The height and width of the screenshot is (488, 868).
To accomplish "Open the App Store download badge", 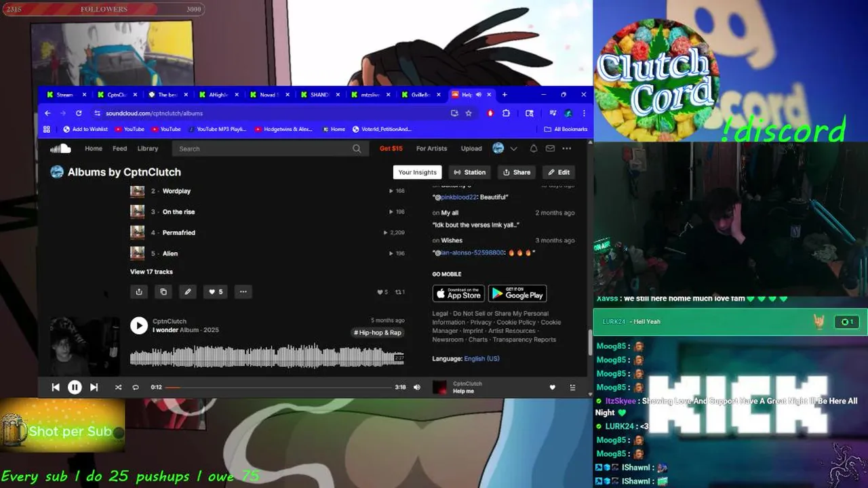I will click(458, 293).
